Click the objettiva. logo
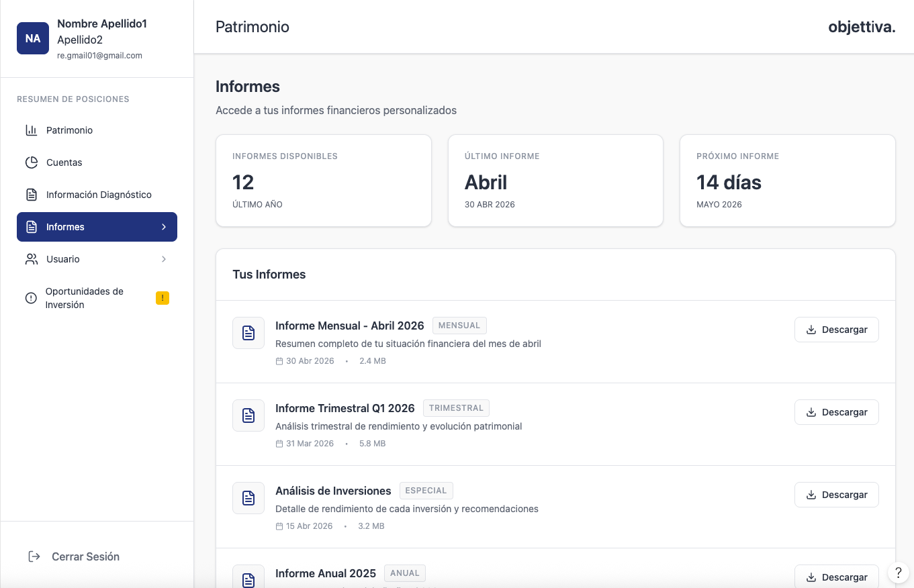Image resolution: width=914 pixels, height=588 pixels. (x=862, y=27)
